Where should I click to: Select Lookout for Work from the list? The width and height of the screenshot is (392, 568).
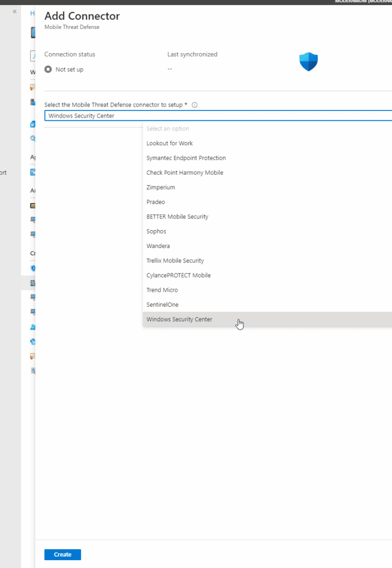[170, 143]
